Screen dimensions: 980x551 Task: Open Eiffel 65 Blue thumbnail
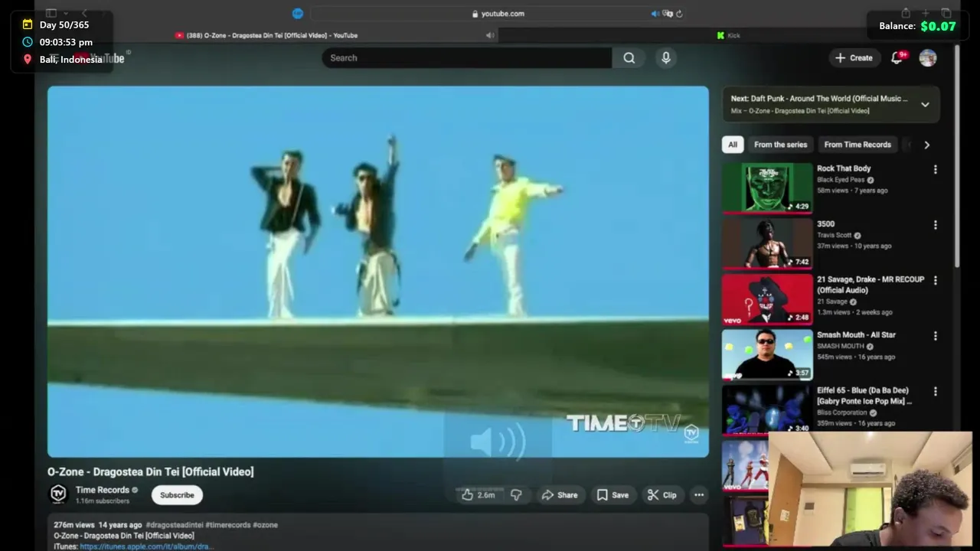(x=767, y=409)
